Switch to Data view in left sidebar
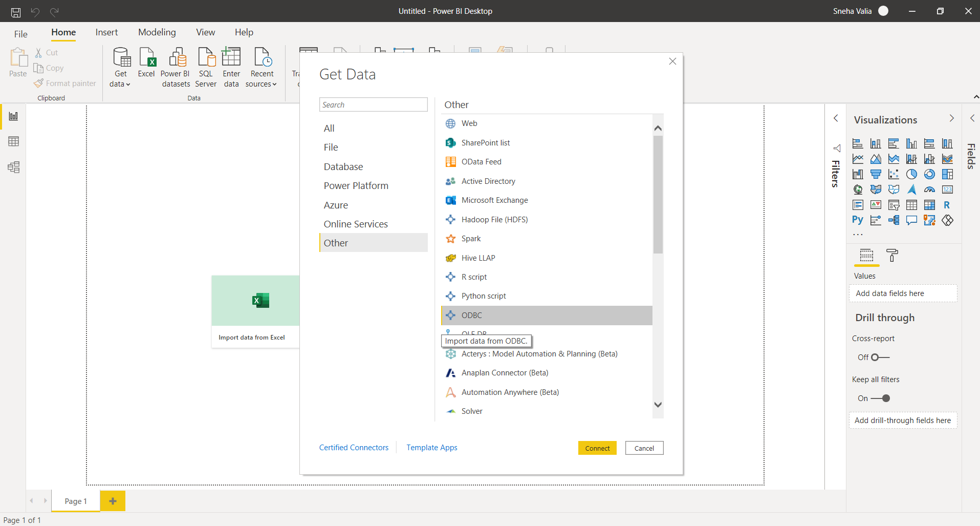Viewport: 980px width, 526px height. (14, 141)
